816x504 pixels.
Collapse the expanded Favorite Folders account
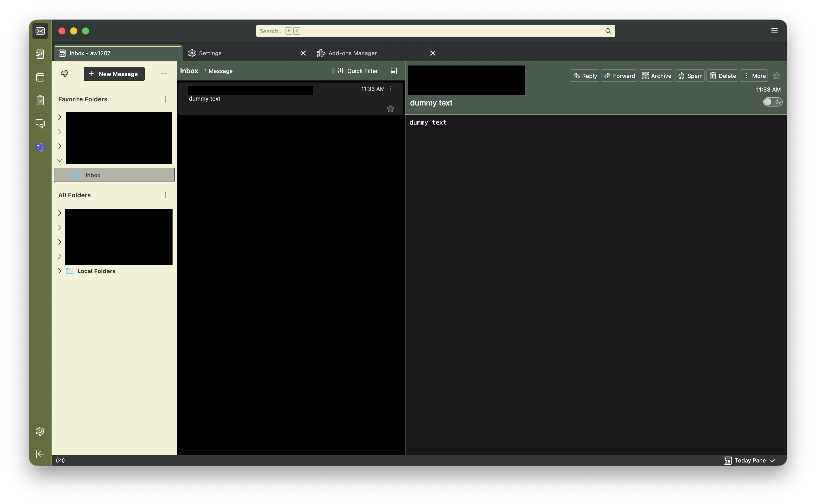(60, 160)
